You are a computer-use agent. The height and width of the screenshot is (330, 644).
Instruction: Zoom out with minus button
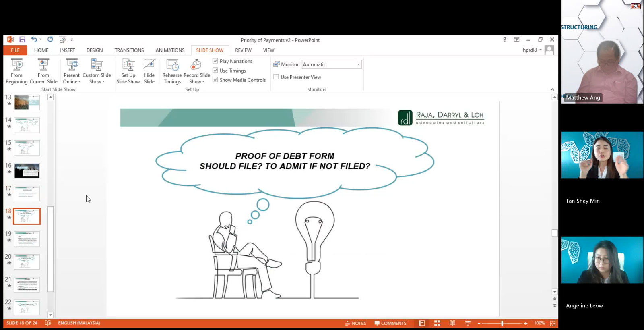click(x=479, y=323)
